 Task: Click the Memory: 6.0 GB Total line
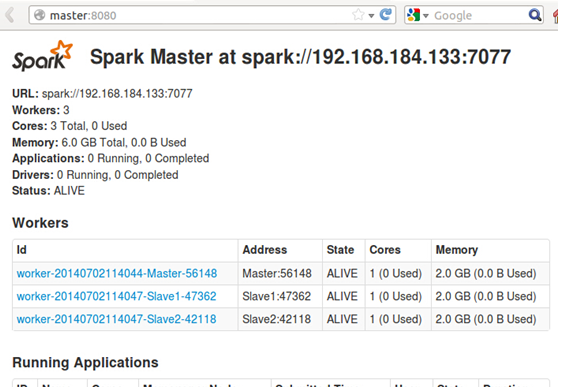(x=99, y=142)
